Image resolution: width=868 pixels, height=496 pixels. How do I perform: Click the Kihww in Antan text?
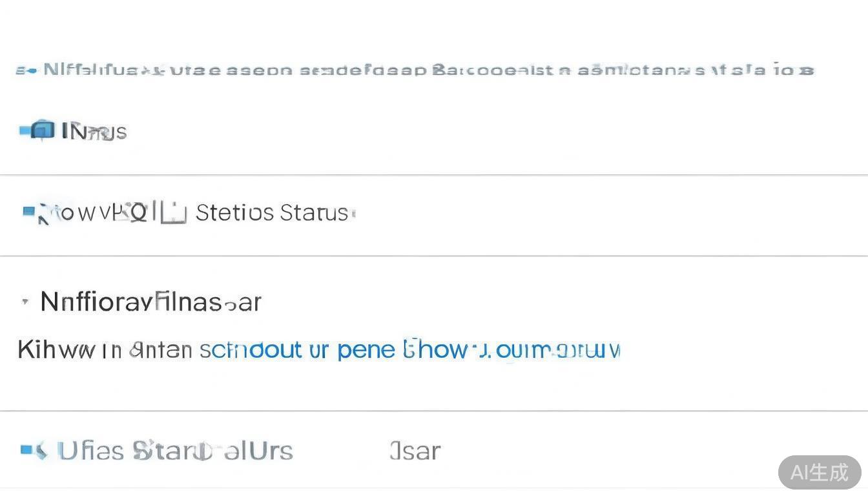click(105, 349)
